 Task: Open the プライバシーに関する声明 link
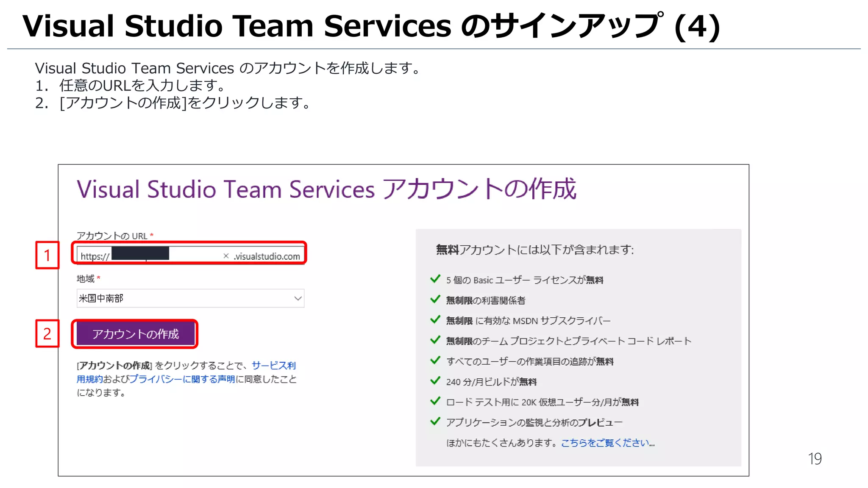(x=182, y=379)
